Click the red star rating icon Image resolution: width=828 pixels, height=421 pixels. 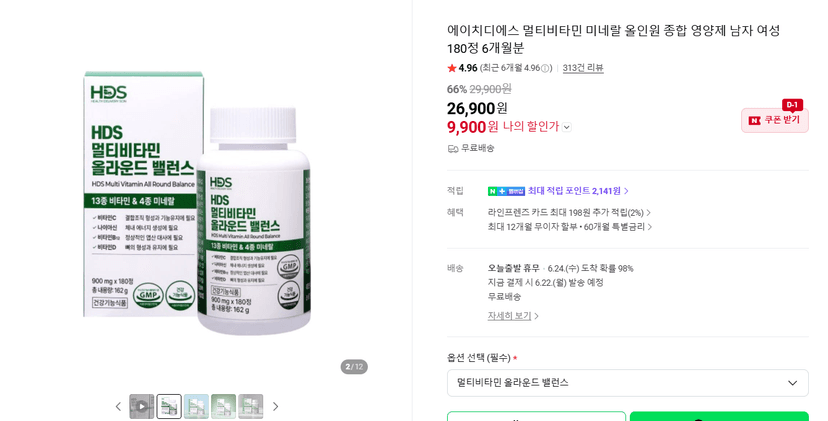[451, 68]
